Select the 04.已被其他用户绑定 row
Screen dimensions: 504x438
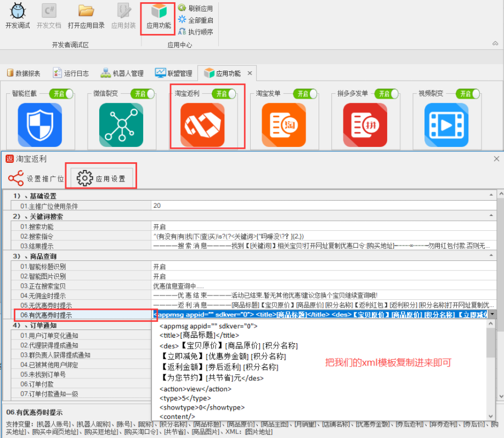(81, 365)
